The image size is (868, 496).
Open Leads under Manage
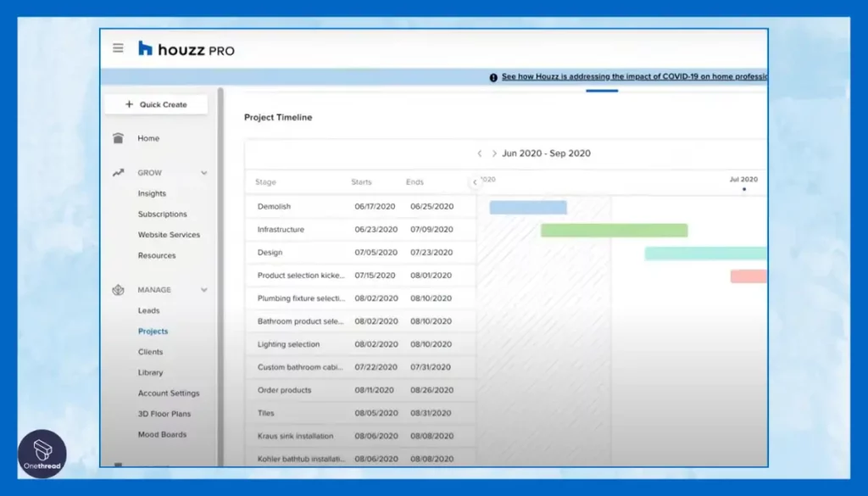[148, 310]
